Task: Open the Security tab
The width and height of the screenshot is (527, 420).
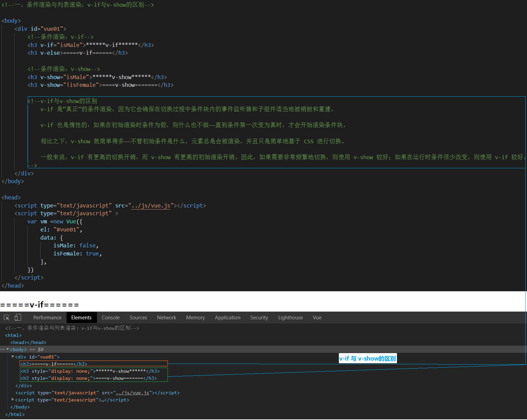Action: tap(259, 318)
